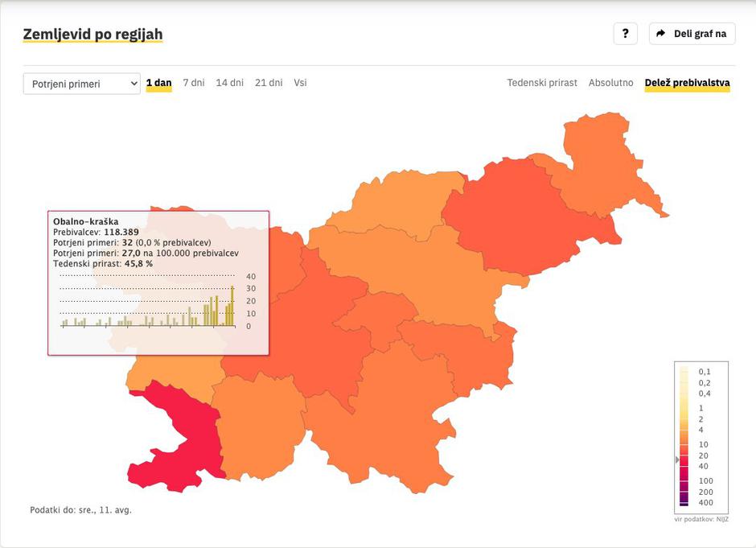Viewport: 756px width, 548px height.
Task: Switch to the 14 dni range
Action: (x=229, y=83)
